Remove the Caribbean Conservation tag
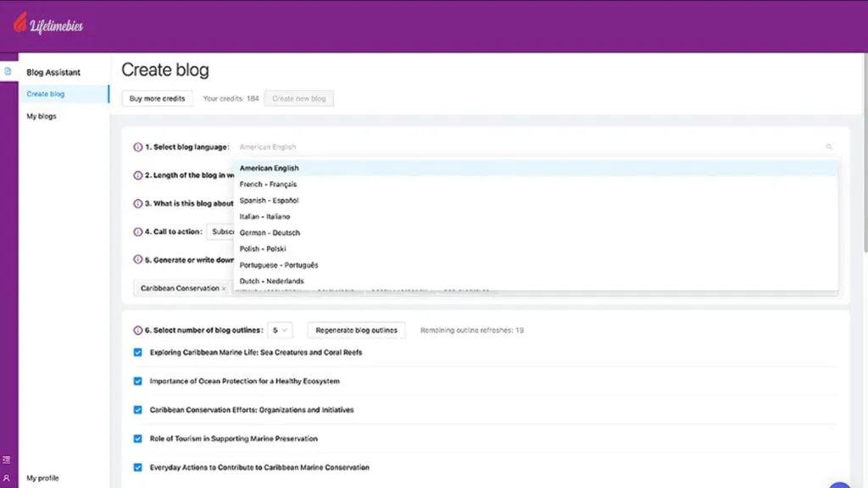The image size is (868, 488). tap(224, 289)
